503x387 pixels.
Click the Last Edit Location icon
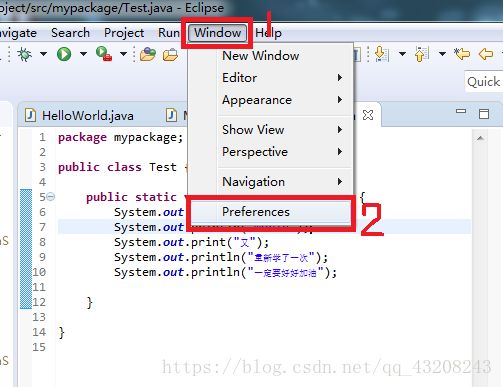[462, 54]
